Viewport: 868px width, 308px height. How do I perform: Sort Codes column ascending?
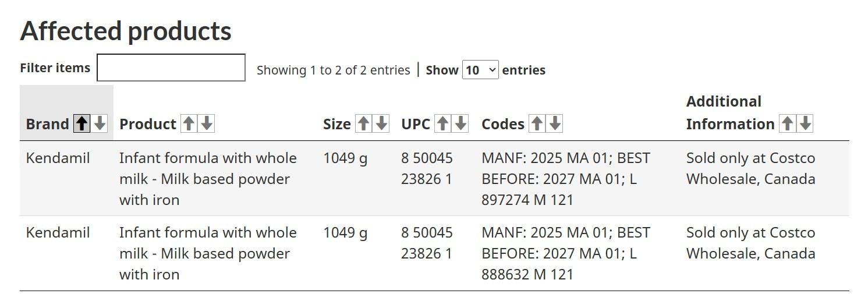click(x=537, y=123)
